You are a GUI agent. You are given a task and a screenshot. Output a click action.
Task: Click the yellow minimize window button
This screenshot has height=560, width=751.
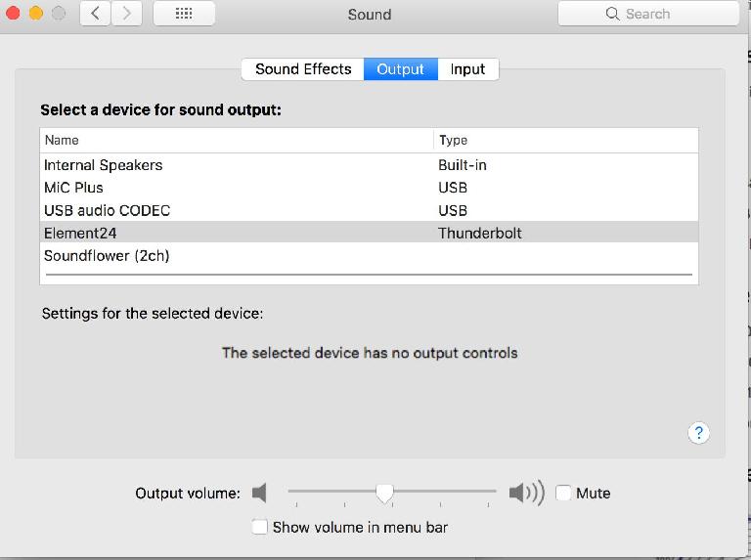(x=36, y=13)
